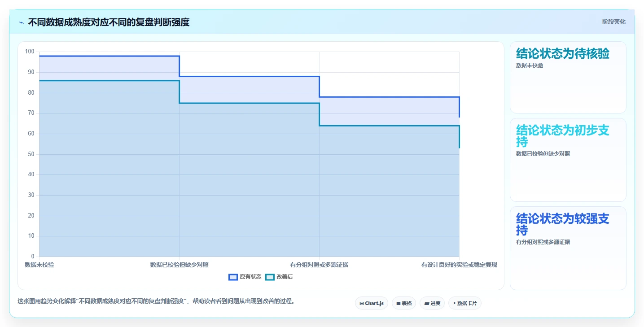Toggle the 改善后 legend item
Screen dimensions: 644x327
(x=279, y=277)
